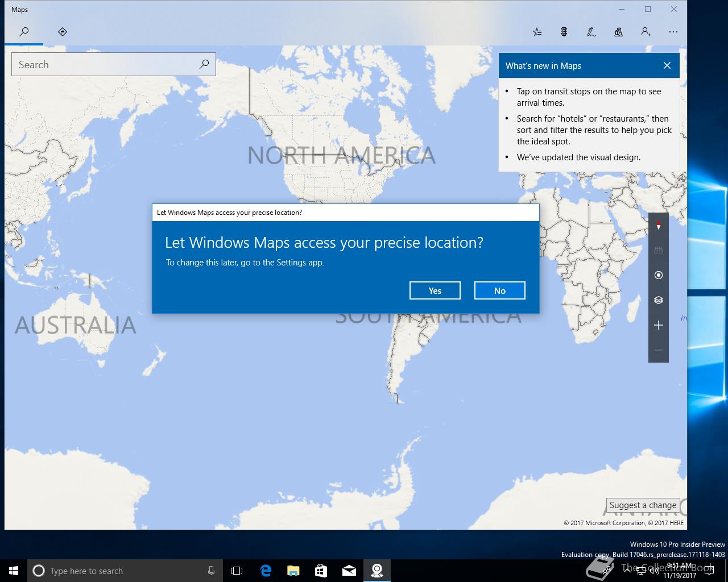The height and width of the screenshot is (582, 728).
Task: Click the magnifier icon in search box
Action: click(x=204, y=64)
